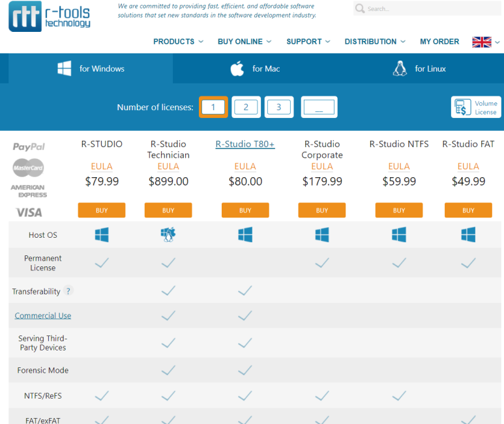Click BUY under R-STUDIO $79.99
The image size is (504, 424).
pos(102,210)
